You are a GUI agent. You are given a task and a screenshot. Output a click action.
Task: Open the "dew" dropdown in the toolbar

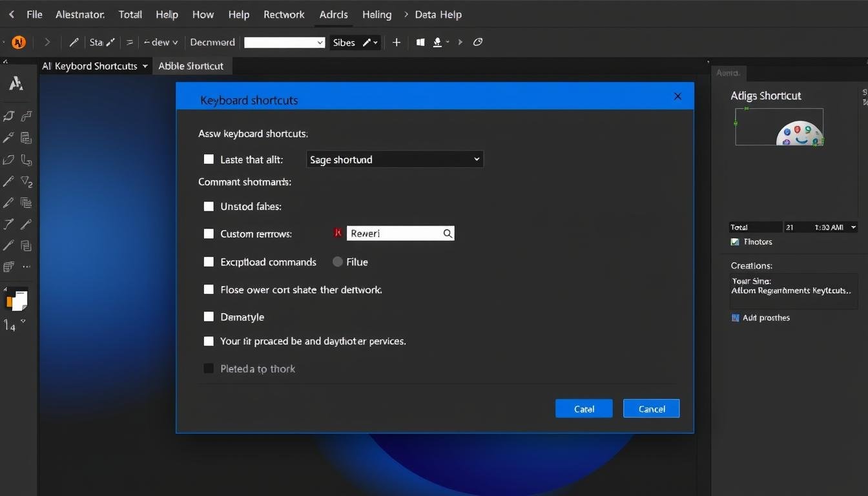click(161, 43)
